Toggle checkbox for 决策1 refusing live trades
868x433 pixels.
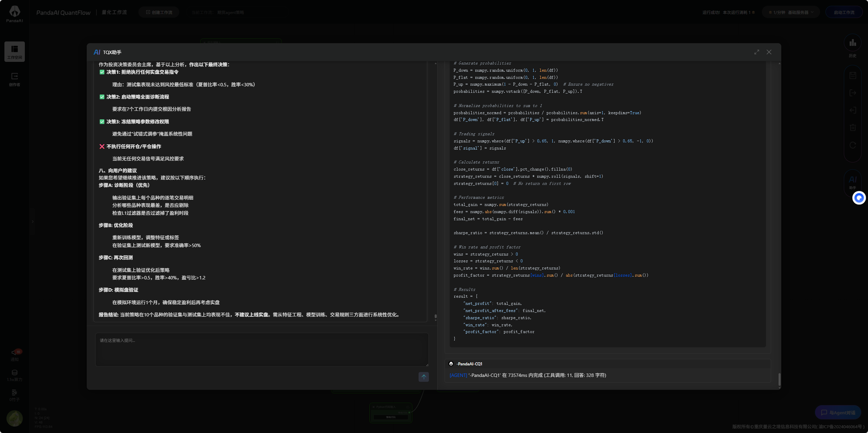102,72
